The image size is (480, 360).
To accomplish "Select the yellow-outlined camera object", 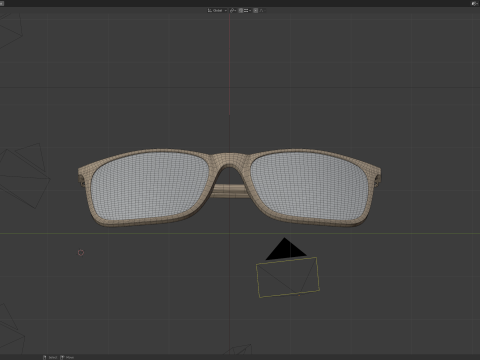I will pyautogui.click(x=288, y=277).
